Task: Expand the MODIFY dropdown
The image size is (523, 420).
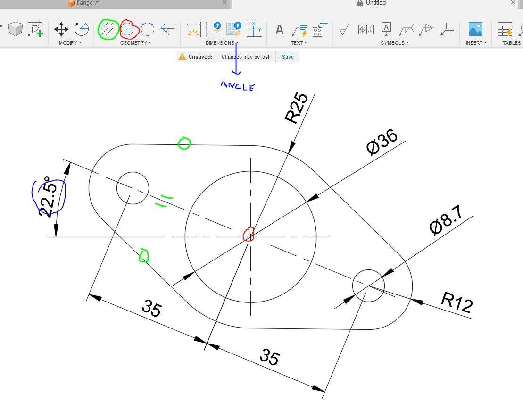Action: 70,43
